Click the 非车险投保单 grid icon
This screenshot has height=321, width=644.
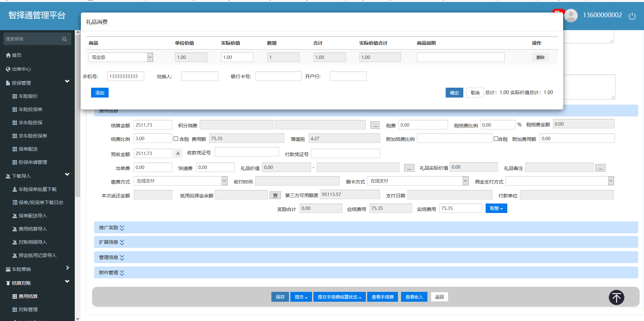click(x=15, y=136)
